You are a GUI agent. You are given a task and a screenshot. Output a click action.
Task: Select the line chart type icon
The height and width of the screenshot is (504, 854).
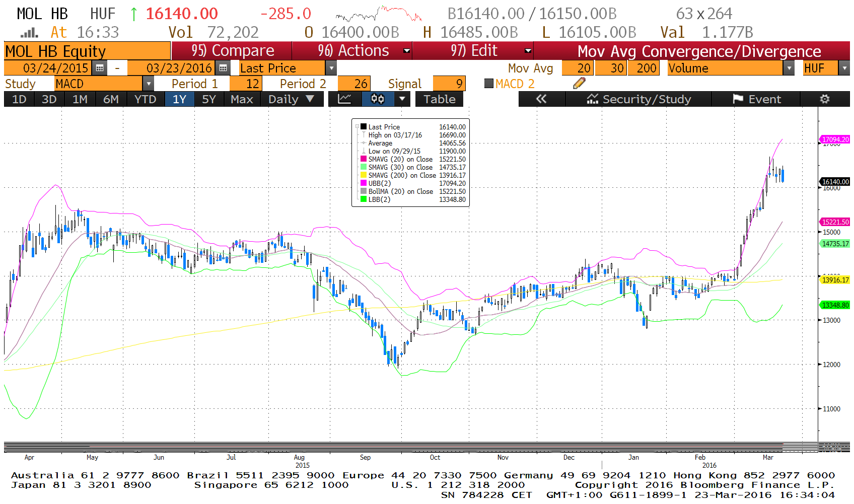tap(344, 99)
